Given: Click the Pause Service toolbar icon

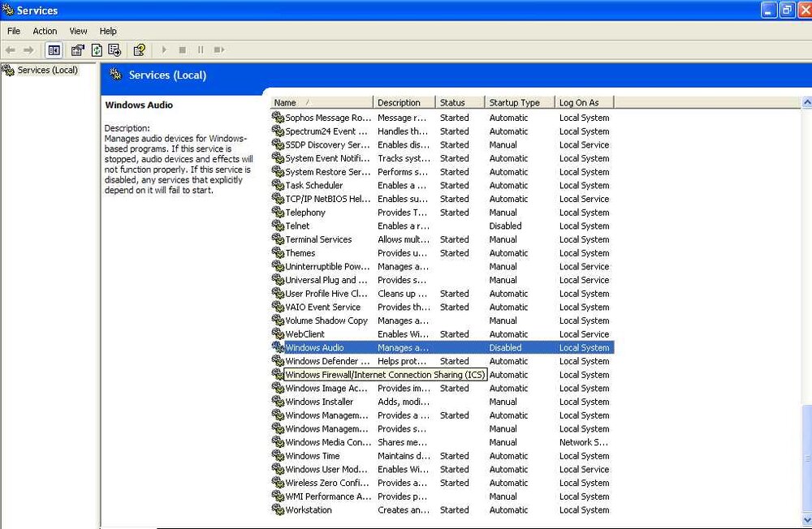Looking at the screenshot, I should click(201, 49).
